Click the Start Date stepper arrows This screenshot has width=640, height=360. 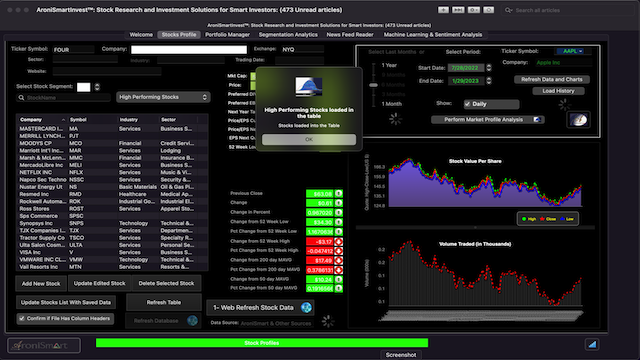point(489,68)
